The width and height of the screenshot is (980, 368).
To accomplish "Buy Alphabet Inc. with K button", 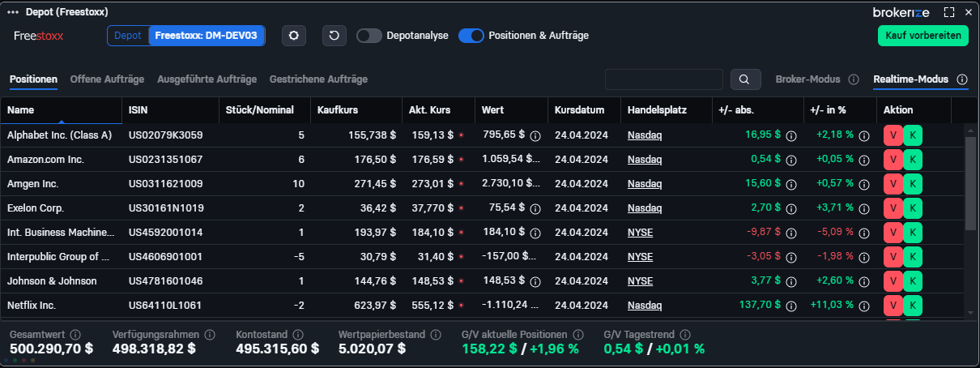I will (913, 135).
